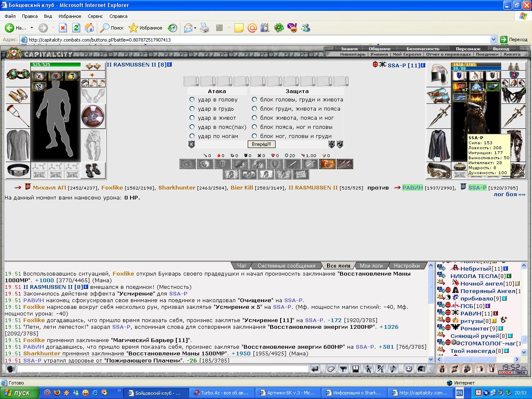Screen dimensions: 532x399
Task: Click the smiley emoticons button in chat bar
Action: (409, 369)
